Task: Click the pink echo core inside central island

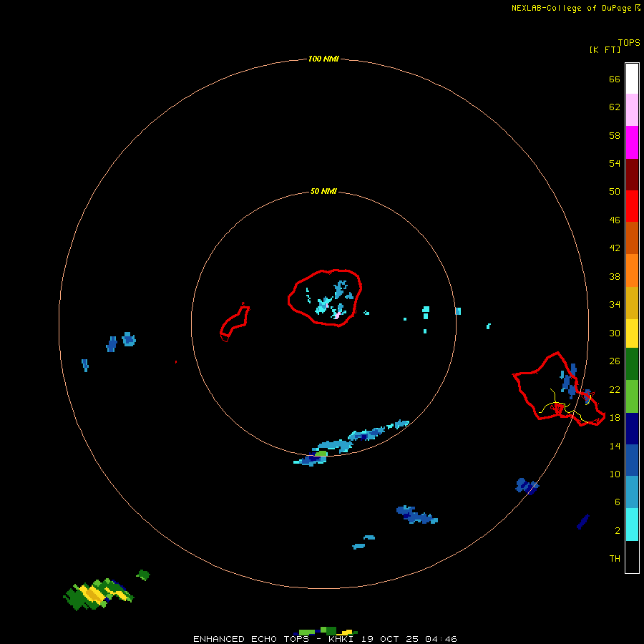Action: tap(336, 316)
